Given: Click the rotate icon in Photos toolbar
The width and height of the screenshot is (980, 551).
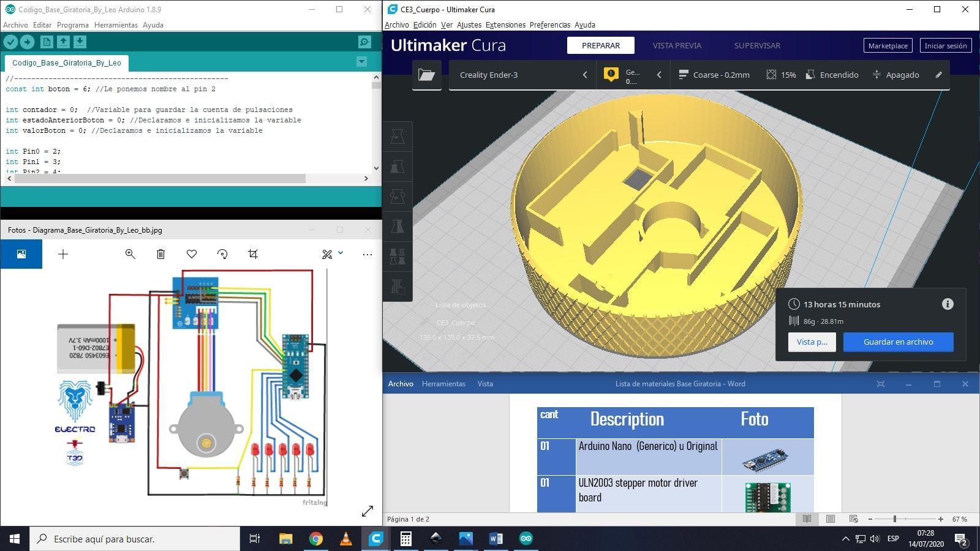Looking at the screenshot, I should pos(222,254).
